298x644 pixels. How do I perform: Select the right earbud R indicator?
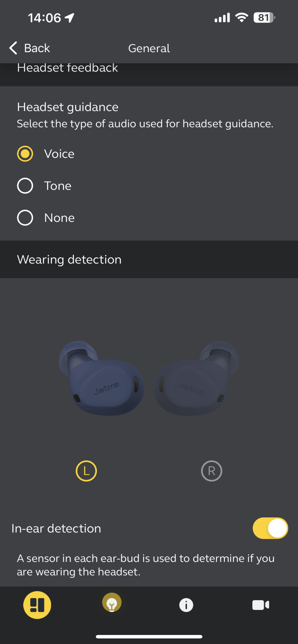click(x=212, y=471)
